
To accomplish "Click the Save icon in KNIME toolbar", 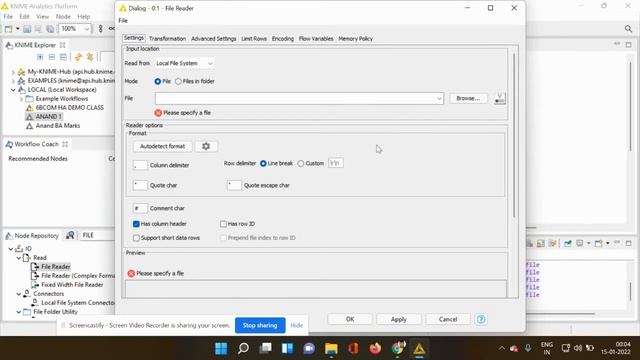I will click(x=27, y=29).
